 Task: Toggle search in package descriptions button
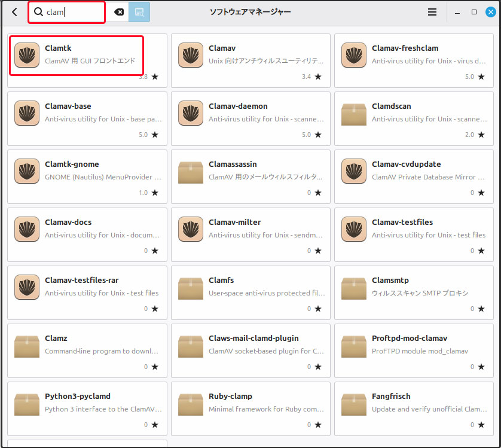[x=139, y=12]
